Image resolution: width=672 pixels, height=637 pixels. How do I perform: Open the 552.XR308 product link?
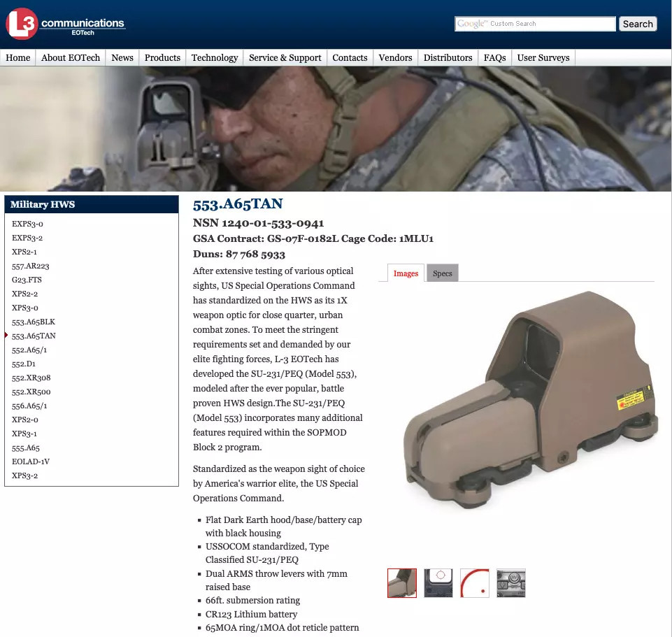(31, 378)
